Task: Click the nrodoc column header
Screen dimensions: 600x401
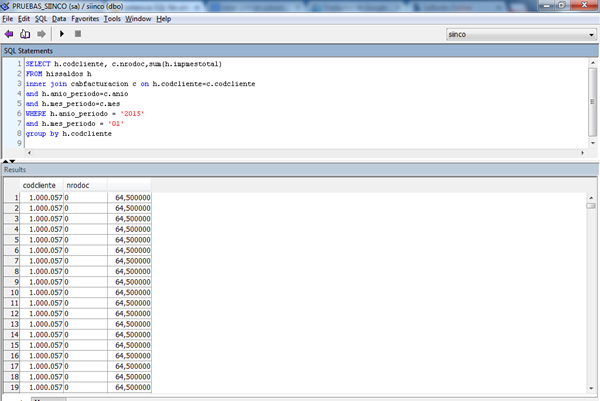Action: point(77,185)
